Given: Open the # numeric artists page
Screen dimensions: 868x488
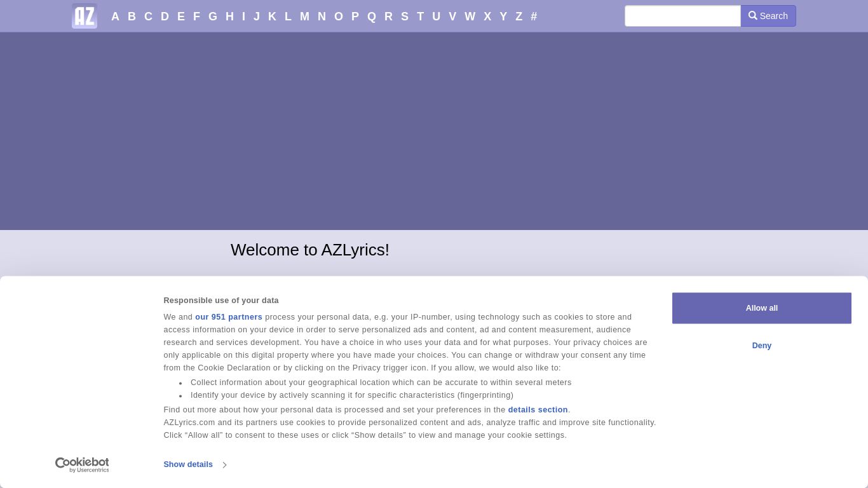Looking at the screenshot, I should point(534,17).
